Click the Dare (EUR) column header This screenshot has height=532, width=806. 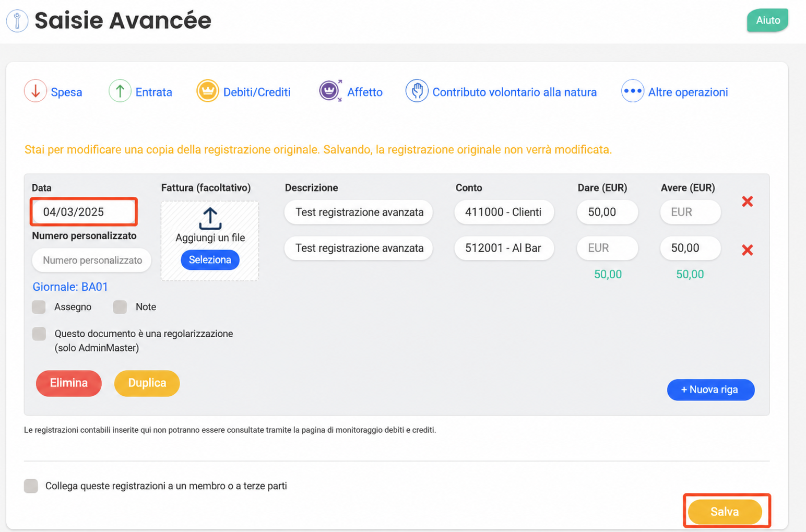(x=602, y=188)
